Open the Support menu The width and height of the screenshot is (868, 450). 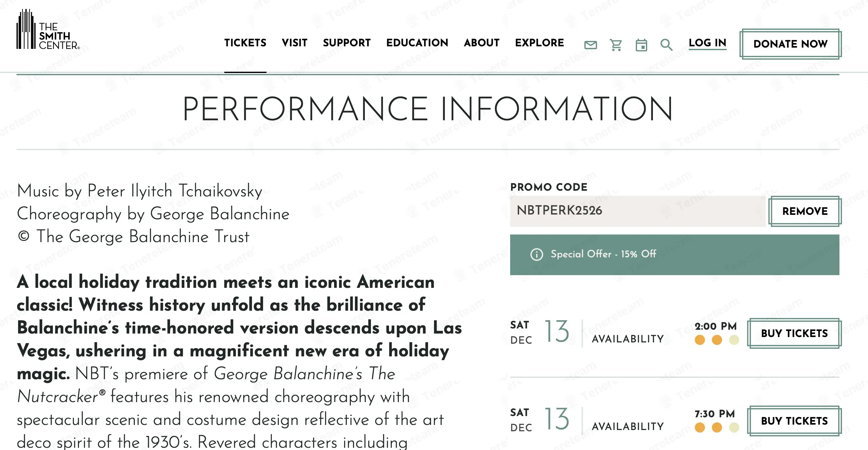pos(347,43)
